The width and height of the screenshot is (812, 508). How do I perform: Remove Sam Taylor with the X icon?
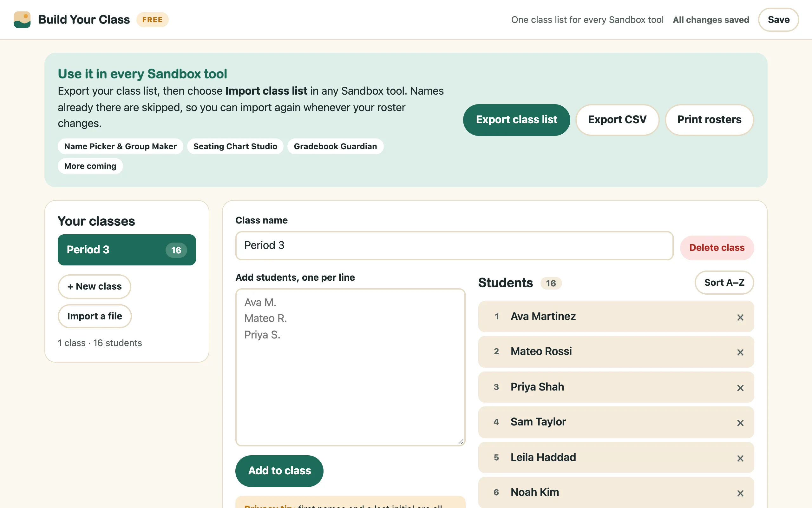click(x=740, y=423)
